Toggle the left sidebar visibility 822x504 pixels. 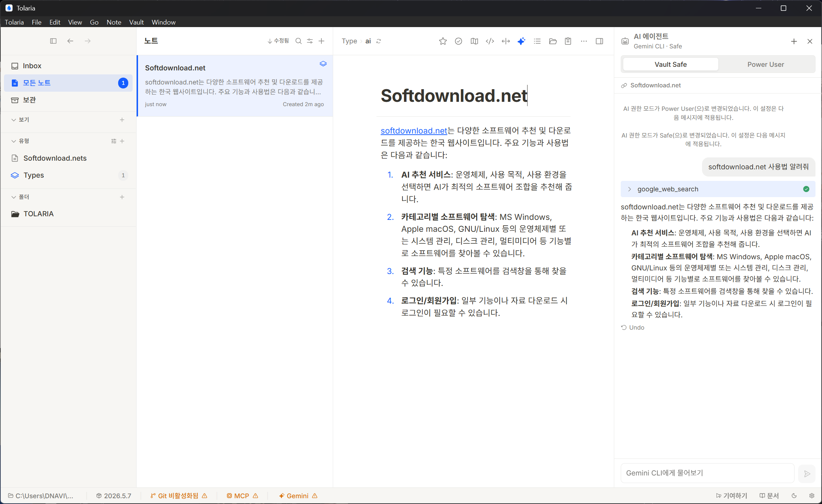click(x=53, y=41)
